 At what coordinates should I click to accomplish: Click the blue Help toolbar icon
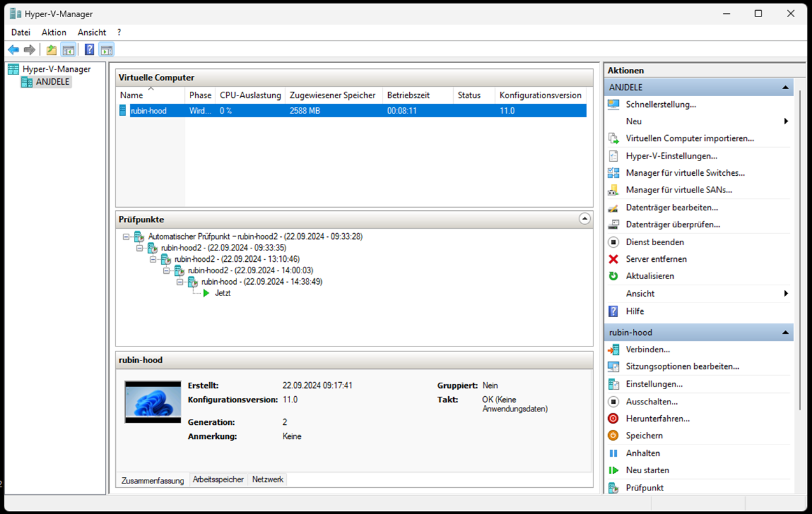(x=89, y=50)
